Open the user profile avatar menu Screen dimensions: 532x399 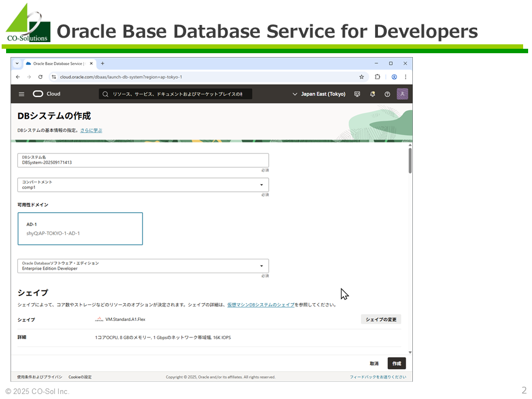402,94
